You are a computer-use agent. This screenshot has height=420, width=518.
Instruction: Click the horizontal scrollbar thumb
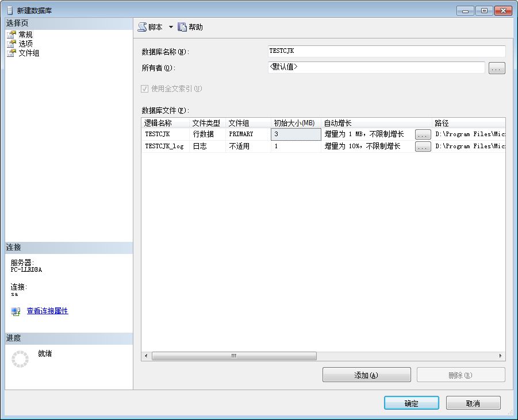click(x=234, y=356)
